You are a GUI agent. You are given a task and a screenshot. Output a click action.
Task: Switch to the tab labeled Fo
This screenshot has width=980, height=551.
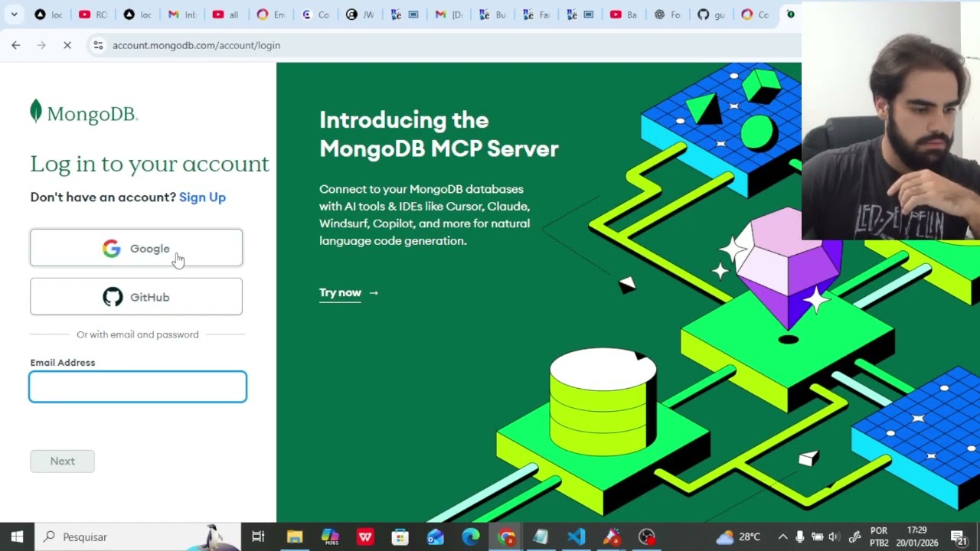(667, 15)
